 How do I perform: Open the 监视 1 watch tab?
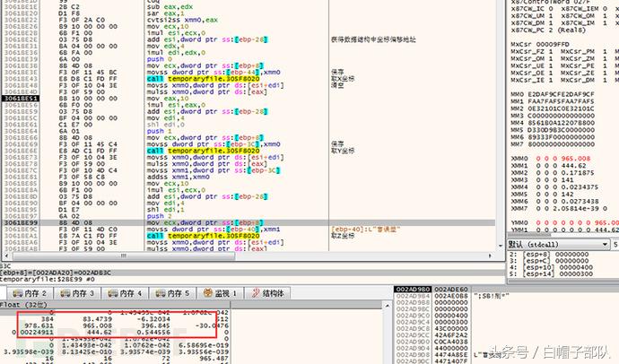pos(220,293)
